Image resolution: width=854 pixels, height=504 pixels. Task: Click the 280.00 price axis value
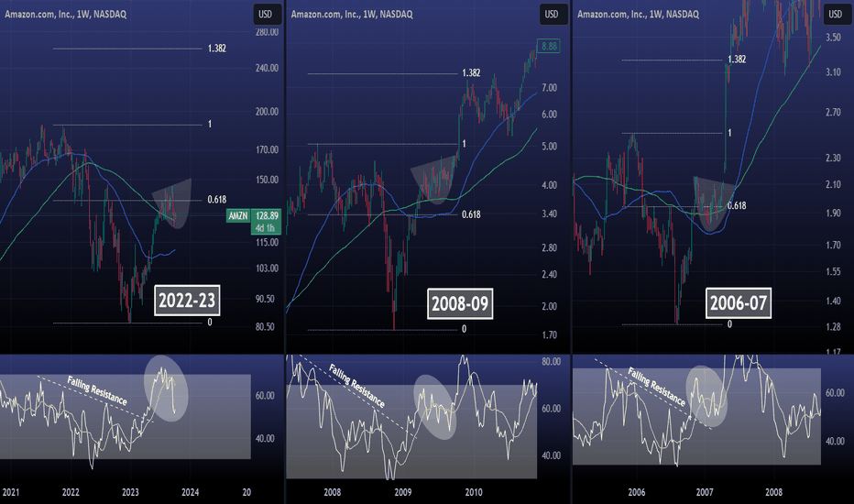267,32
